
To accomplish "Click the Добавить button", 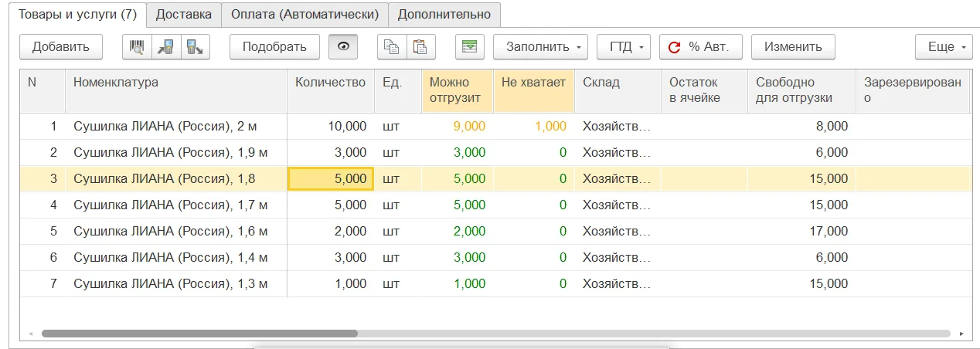I will tap(61, 46).
